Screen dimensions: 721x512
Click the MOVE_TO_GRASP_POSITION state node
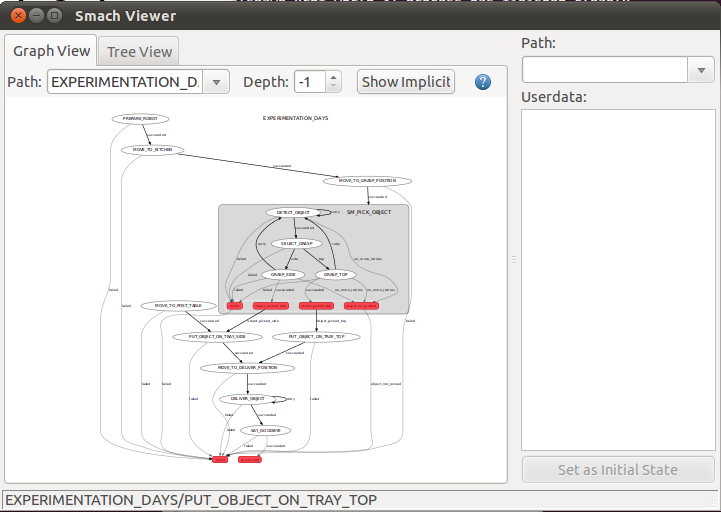pos(367,181)
